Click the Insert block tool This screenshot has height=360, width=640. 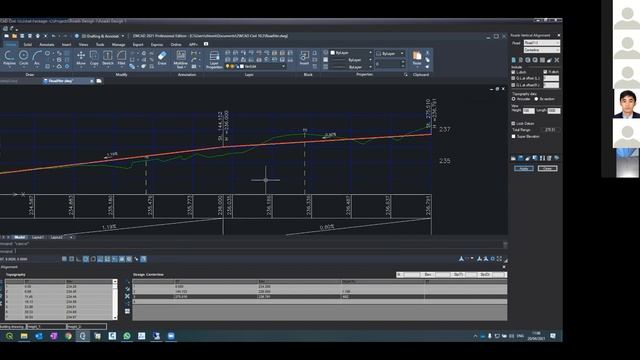click(304, 58)
